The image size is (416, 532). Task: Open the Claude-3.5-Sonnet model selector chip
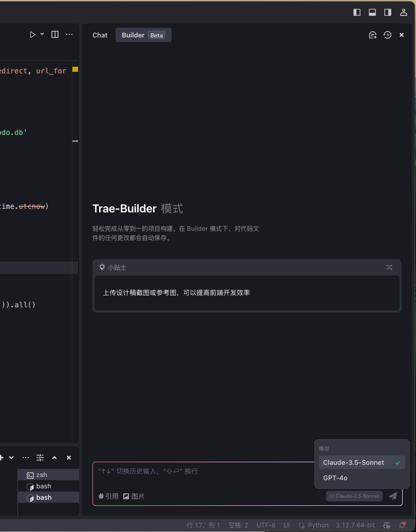(x=354, y=496)
